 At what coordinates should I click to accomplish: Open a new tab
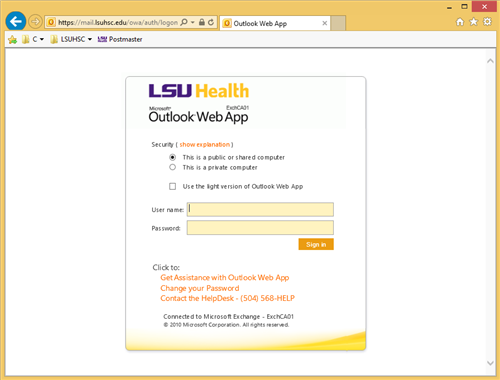pos(338,23)
